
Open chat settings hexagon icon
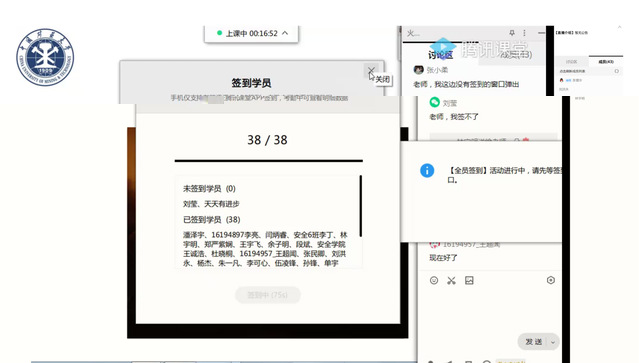[551, 280]
